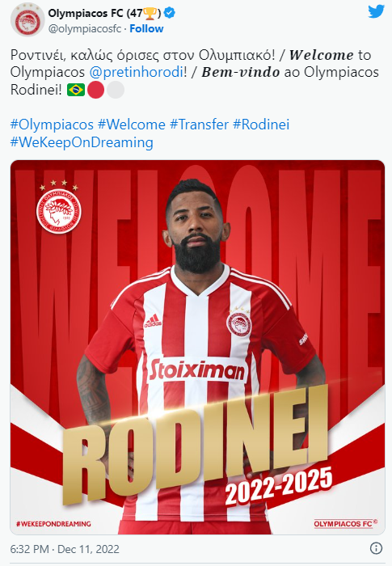Open the #WeKeepOnDreaming hashtag

pos(82,142)
